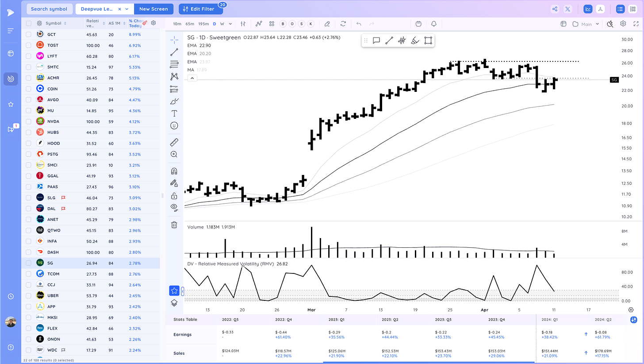The image size is (644, 364).
Task: Share to X (Twitter)
Action: 567,9
